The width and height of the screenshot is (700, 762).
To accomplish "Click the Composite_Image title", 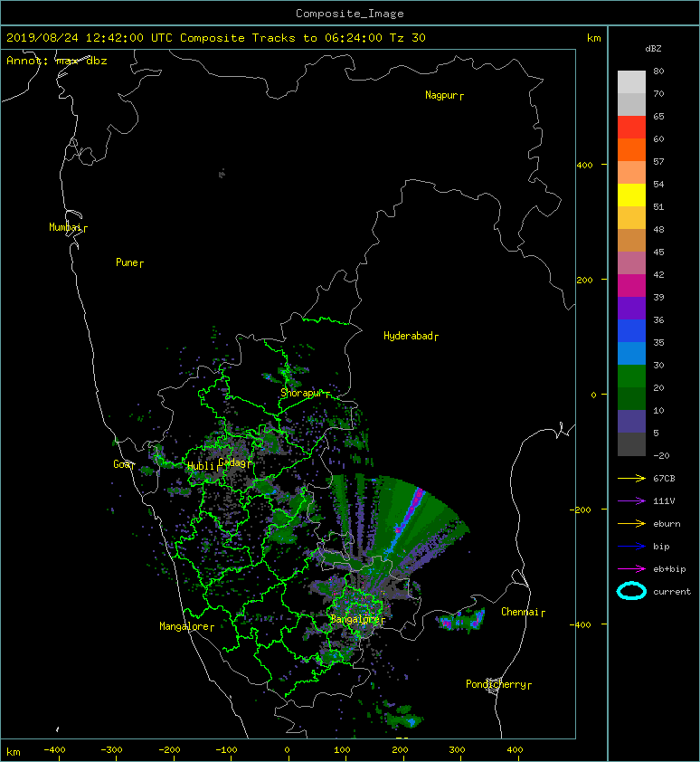I will tap(350, 14).
